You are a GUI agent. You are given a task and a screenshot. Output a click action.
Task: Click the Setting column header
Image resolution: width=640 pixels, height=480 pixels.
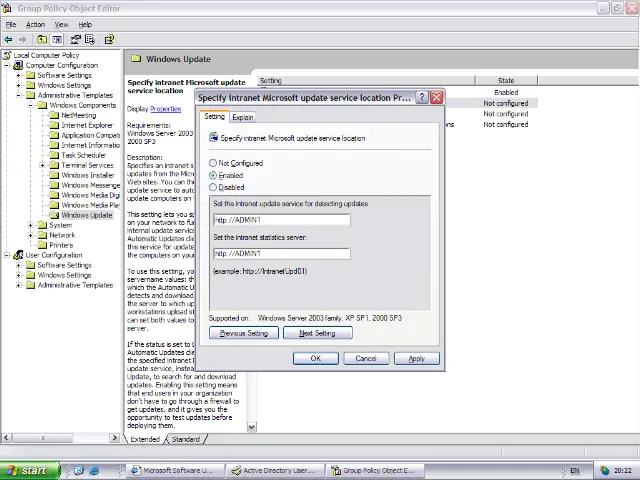(x=367, y=80)
